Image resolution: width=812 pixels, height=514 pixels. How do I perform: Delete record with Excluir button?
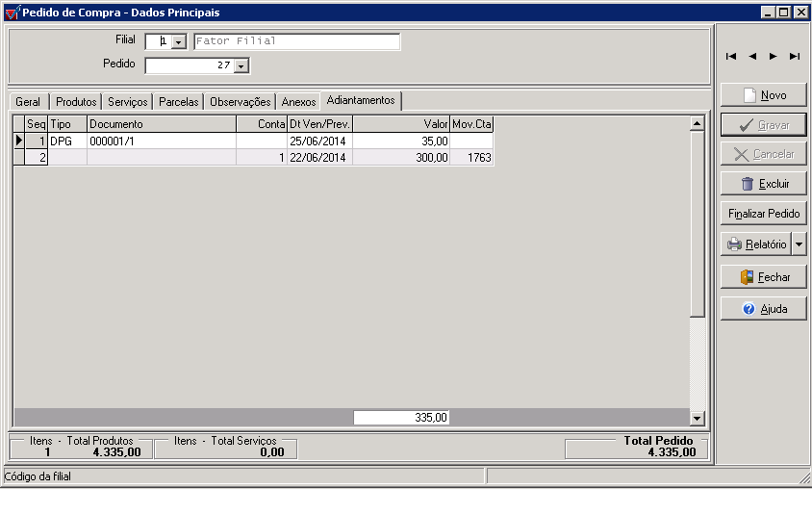[763, 184]
